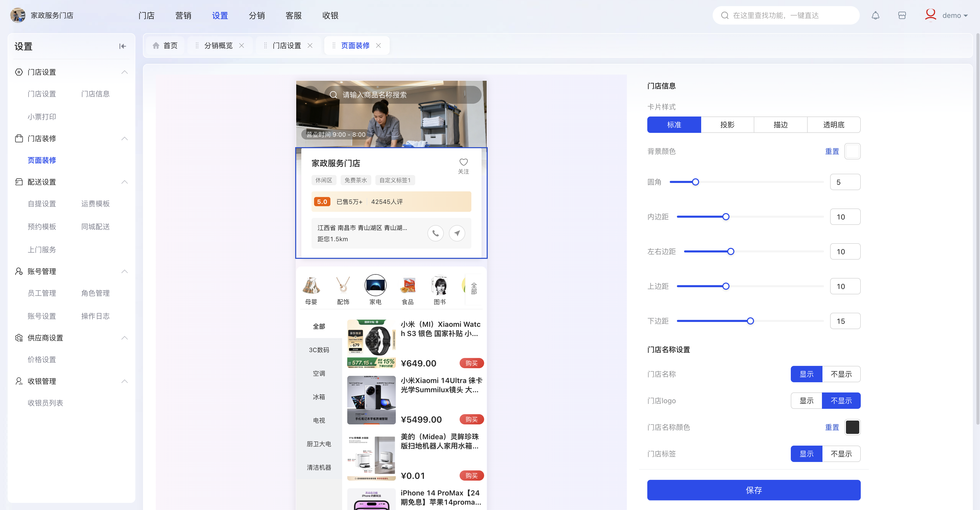Click the heart follow icon

click(463, 163)
